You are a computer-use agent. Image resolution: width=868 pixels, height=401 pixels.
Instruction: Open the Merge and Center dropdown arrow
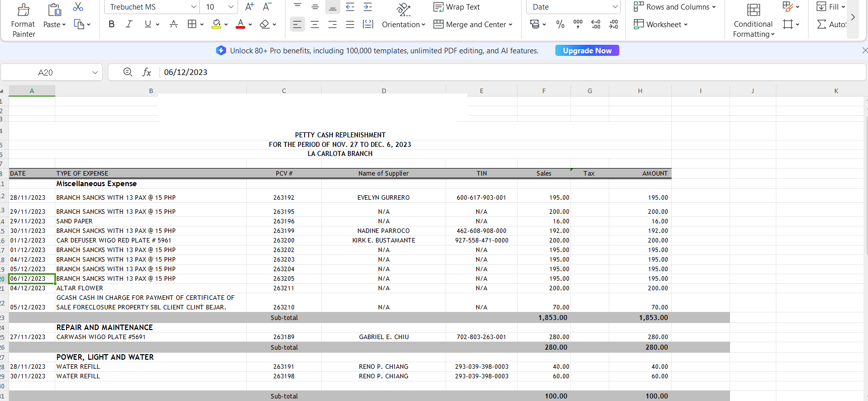pyautogui.click(x=511, y=25)
